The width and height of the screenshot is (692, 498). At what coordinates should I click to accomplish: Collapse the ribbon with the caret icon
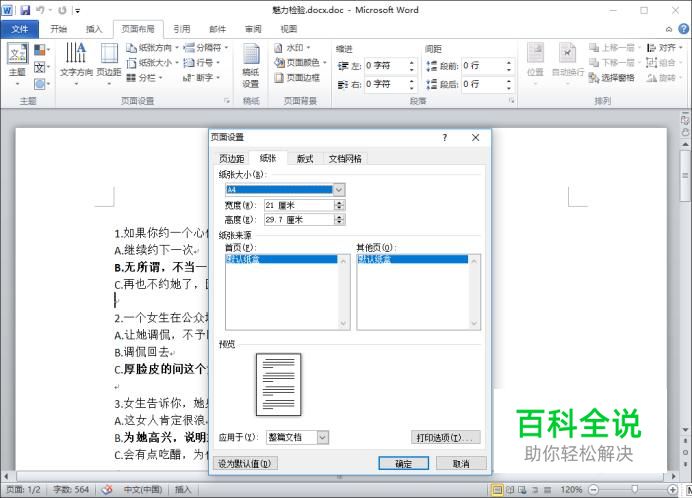[x=669, y=29]
